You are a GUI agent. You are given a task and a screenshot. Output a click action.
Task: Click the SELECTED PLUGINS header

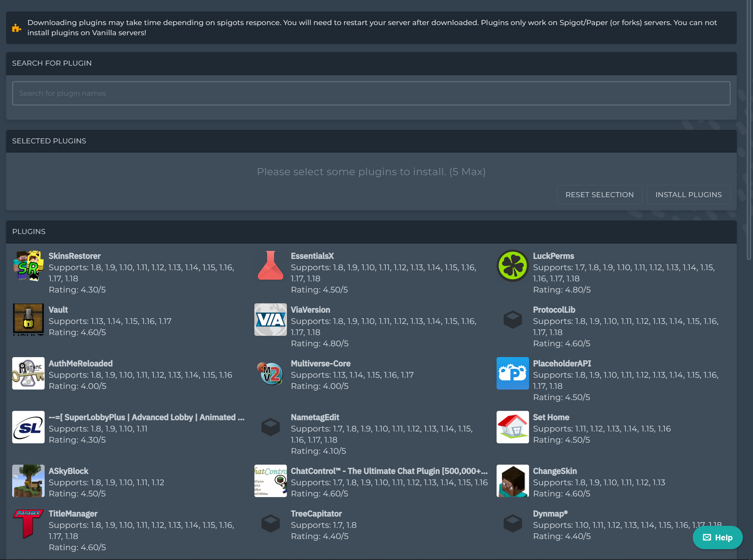49,141
